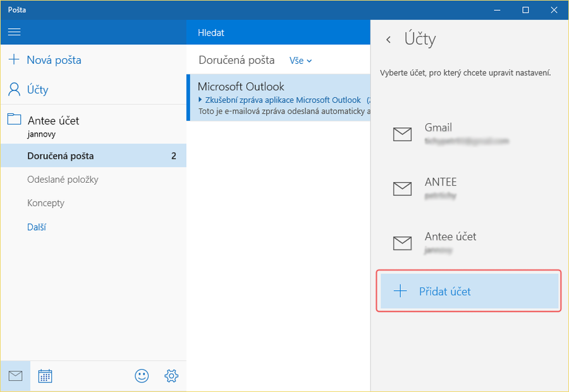Select the Doručená pošta folder

(61, 156)
